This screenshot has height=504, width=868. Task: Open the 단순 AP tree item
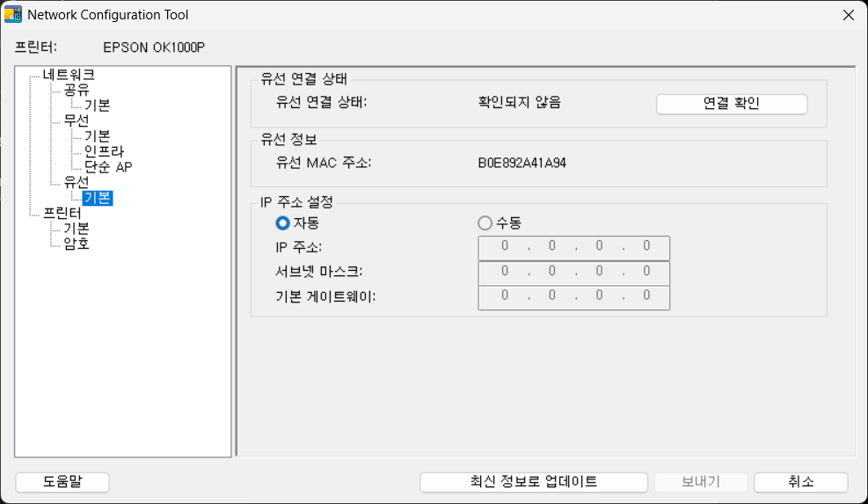tap(108, 167)
